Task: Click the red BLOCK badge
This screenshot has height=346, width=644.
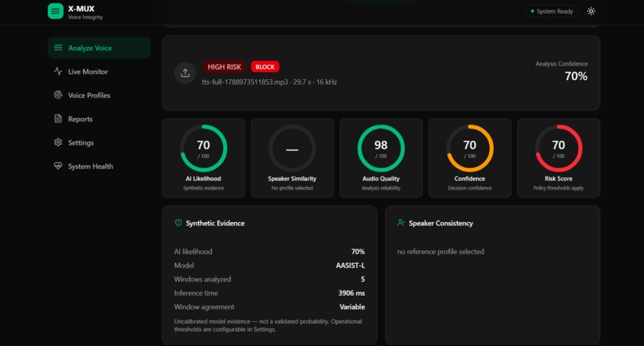Action: coord(265,66)
